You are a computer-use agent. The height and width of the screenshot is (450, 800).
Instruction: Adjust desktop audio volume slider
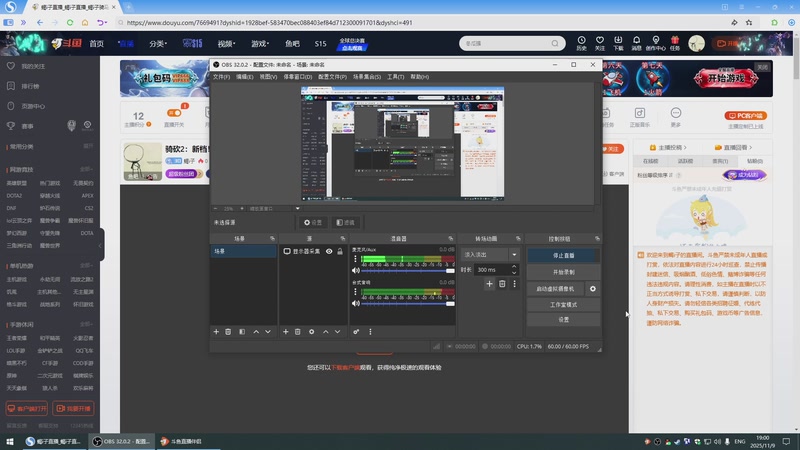point(408,304)
